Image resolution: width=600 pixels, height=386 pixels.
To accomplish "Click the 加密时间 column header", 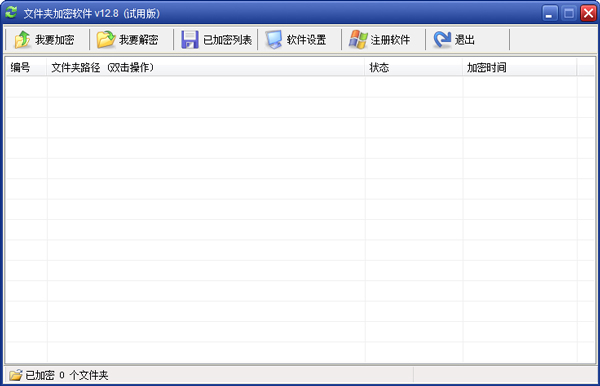I will tap(520, 68).
